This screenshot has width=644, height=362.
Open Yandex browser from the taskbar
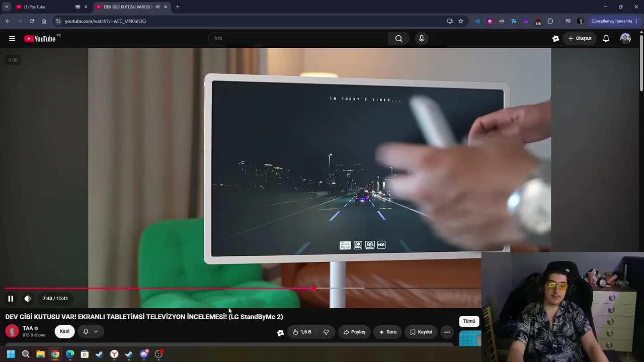(114, 354)
